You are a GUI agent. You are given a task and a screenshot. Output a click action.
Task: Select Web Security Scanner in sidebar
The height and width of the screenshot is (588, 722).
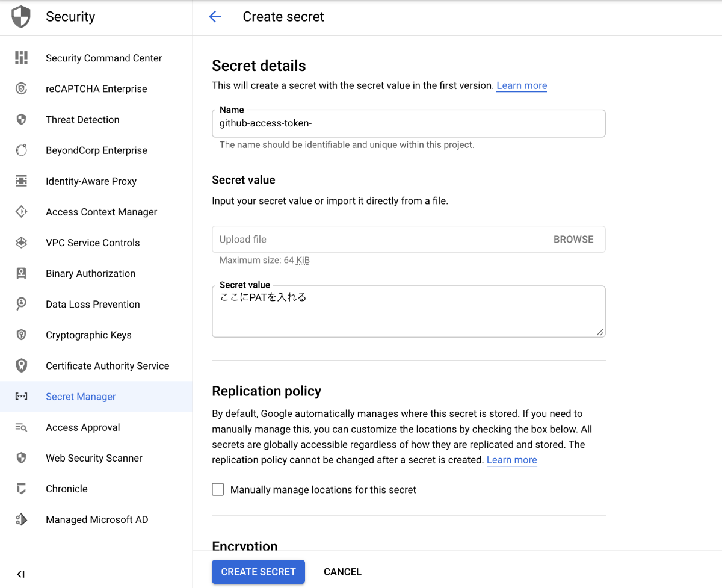[96, 458]
